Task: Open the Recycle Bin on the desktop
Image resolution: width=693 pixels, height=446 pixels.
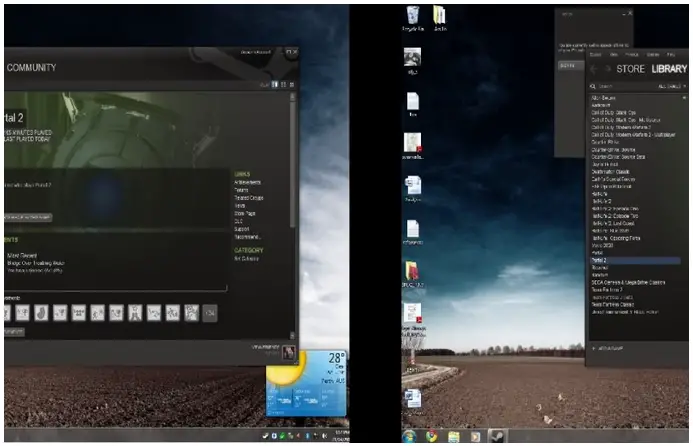Action: 413,19
